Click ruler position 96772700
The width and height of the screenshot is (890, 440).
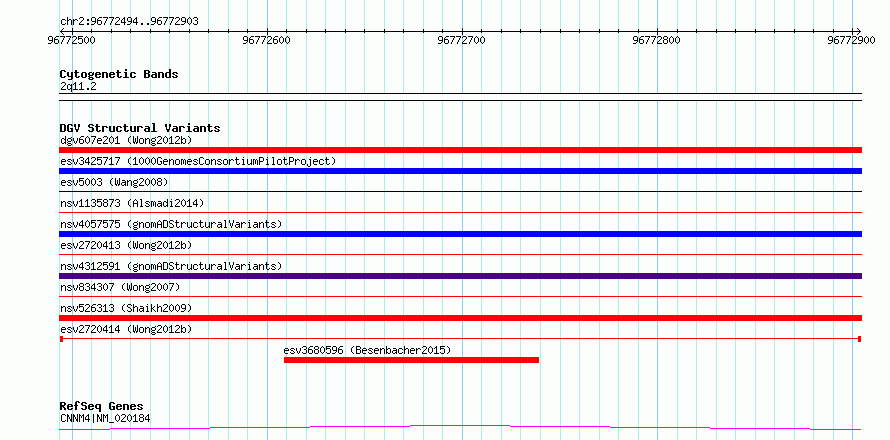[461, 40]
